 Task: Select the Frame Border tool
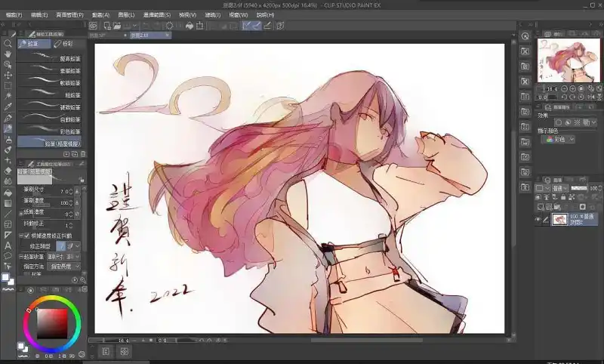tap(8, 224)
